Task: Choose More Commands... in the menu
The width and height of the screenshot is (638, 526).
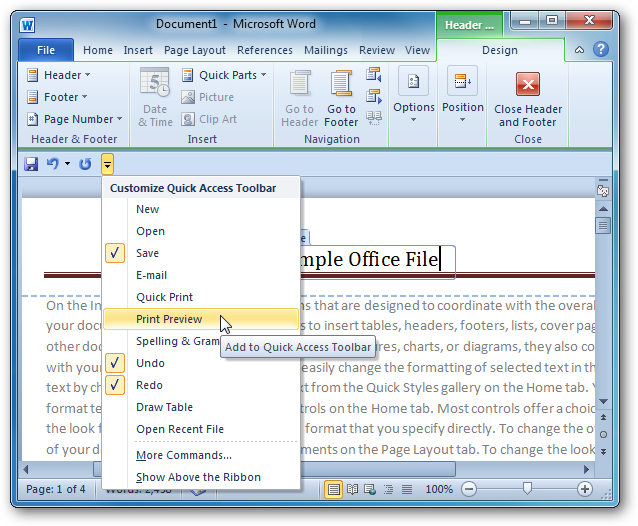Action: [x=201, y=455]
